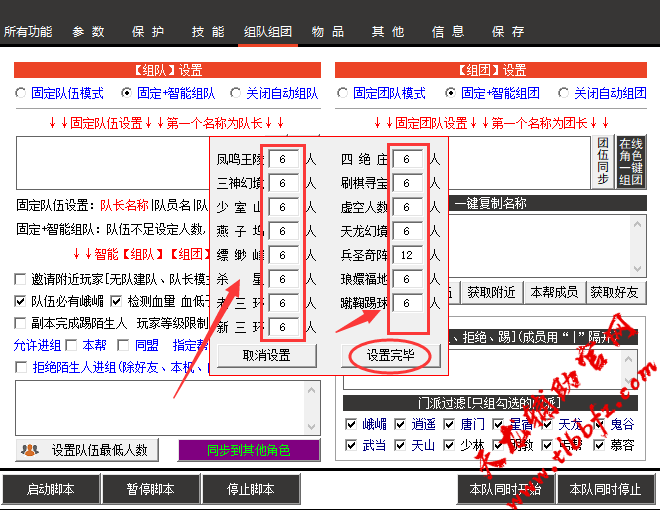Check 同盟 allow-join checkbox

point(123,345)
